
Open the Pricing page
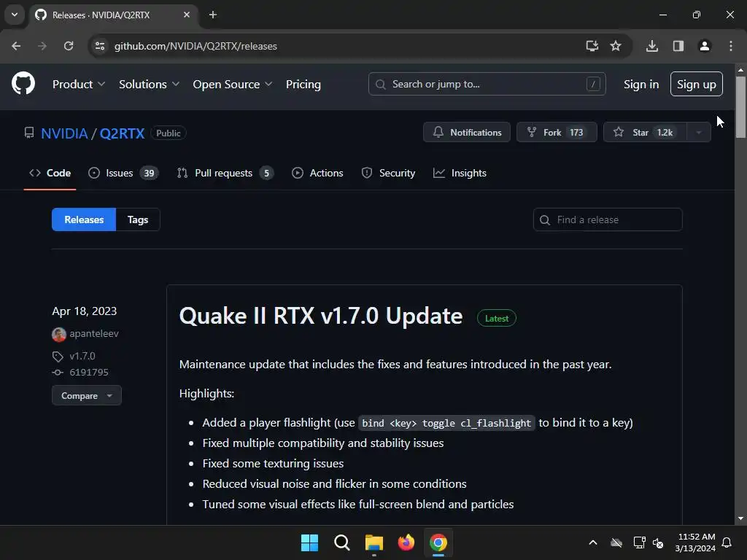(303, 85)
